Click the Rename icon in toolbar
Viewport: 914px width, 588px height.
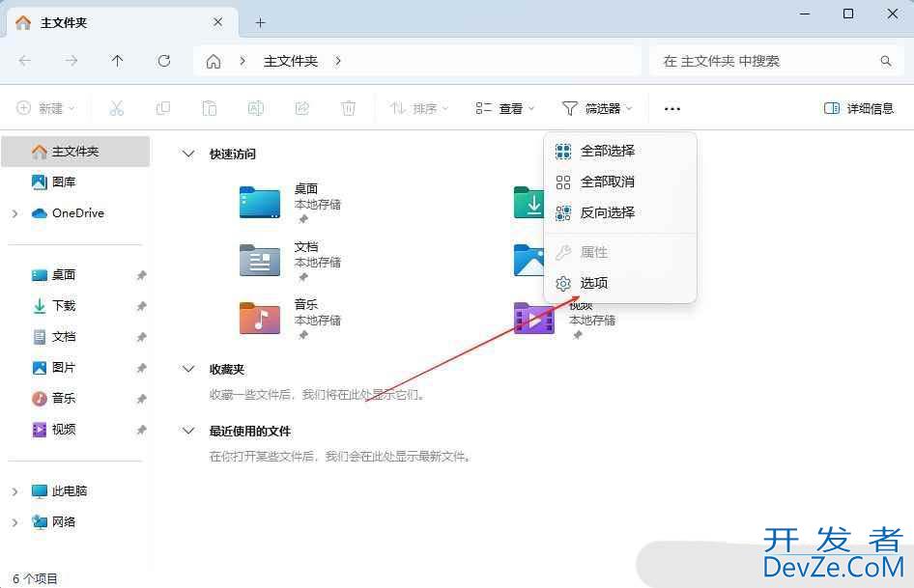[x=256, y=108]
